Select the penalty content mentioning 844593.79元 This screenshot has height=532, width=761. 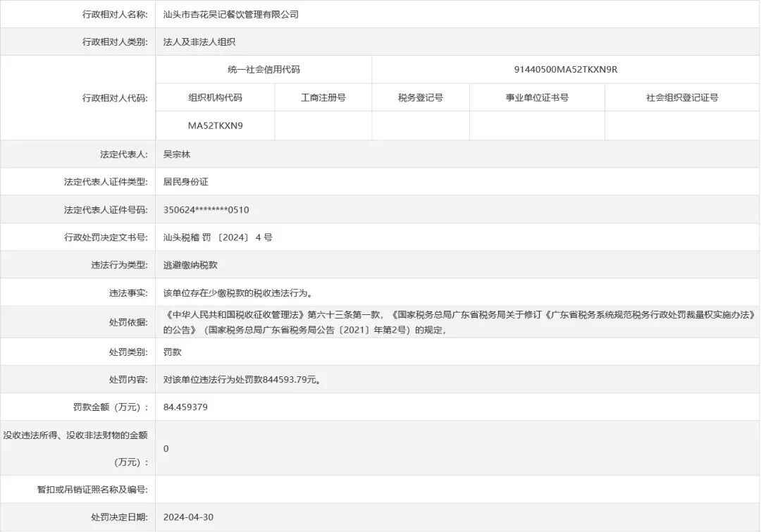pyautogui.click(x=242, y=379)
